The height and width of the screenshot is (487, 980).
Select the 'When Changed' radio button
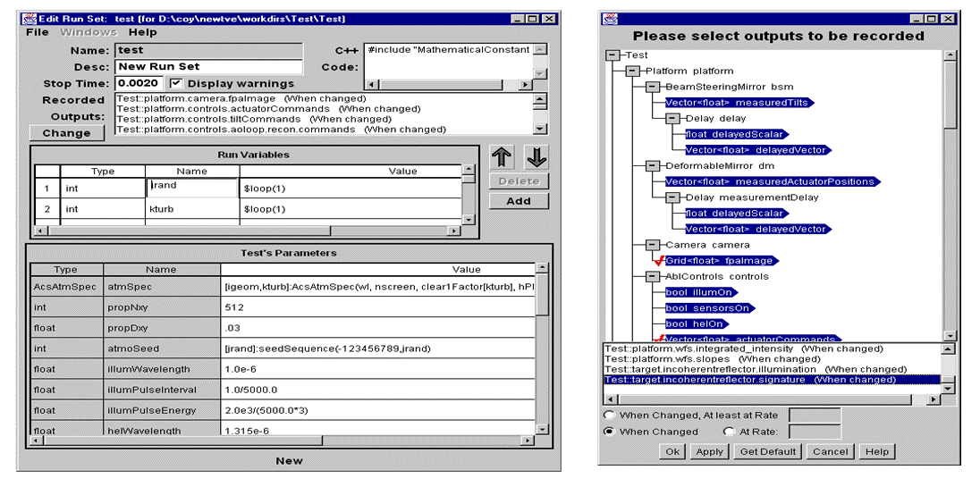pyautogui.click(x=608, y=432)
